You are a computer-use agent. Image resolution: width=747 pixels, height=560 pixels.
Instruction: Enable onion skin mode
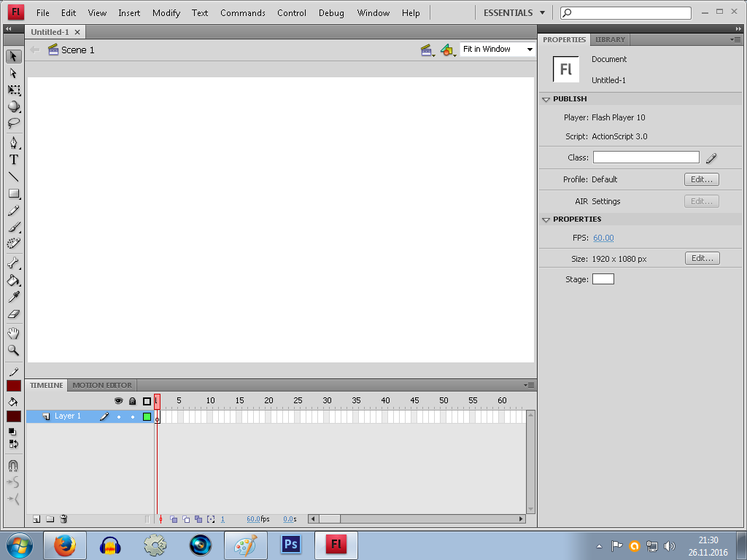[x=174, y=518]
